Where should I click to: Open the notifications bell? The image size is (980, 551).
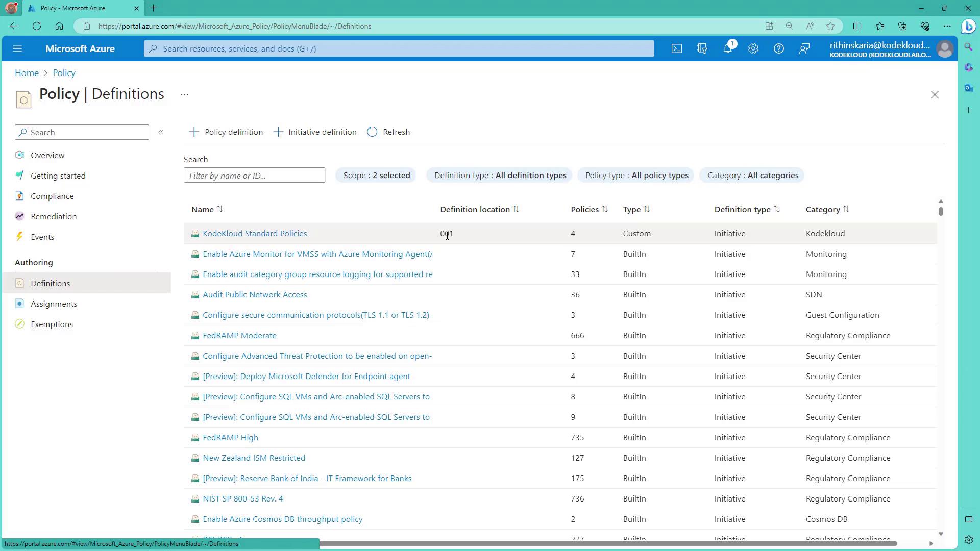tap(728, 49)
